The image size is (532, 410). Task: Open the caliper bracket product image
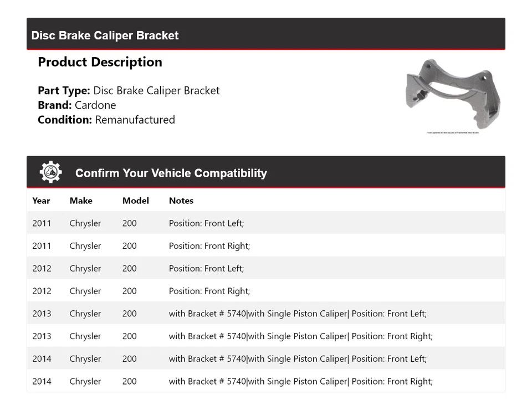tap(453, 94)
